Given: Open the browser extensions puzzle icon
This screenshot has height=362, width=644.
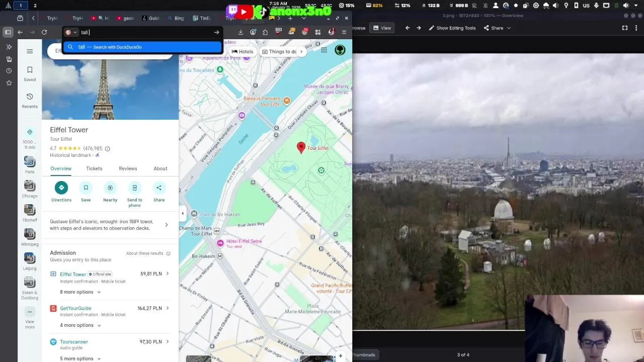Looking at the screenshot, I should (x=265, y=32).
